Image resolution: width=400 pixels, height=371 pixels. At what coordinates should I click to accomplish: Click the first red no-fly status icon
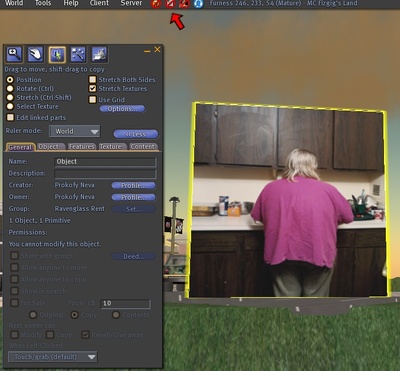tap(156, 4)
